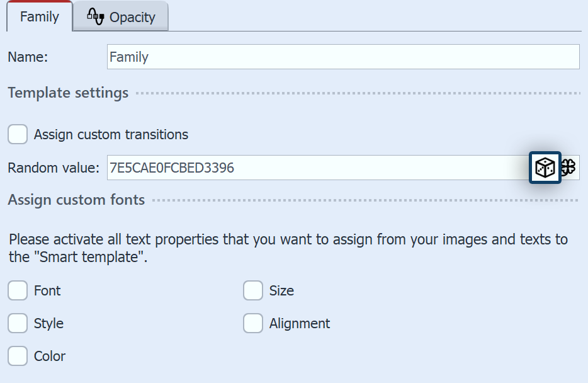The image size is (588, 383).
Task: Click the Smart template instruction text
Action: pyautogui.click(x=288, y=248)
